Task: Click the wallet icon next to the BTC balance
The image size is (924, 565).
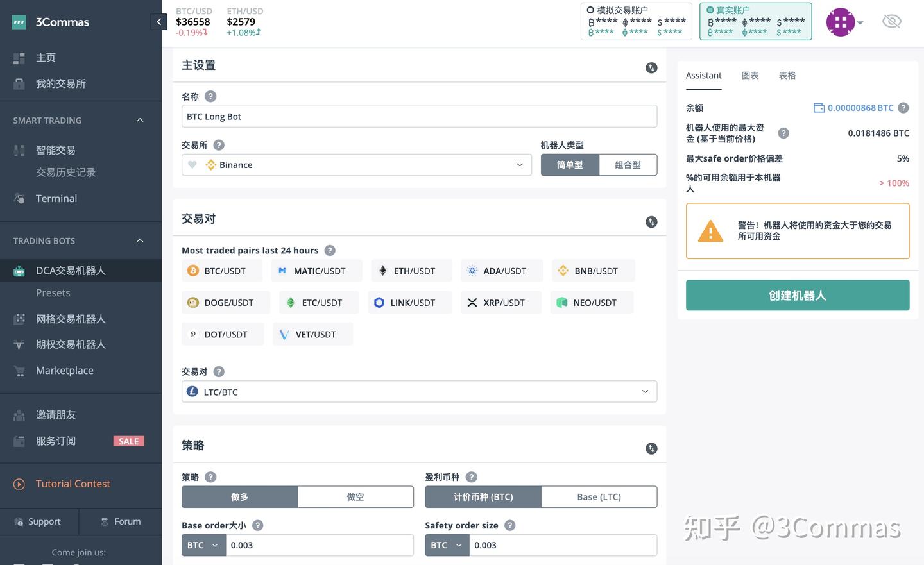Action: click(819, 107)
